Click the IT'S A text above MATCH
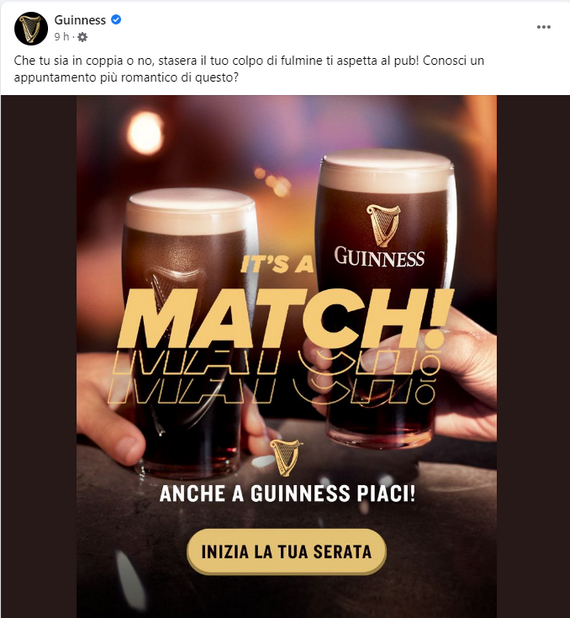 277,264
